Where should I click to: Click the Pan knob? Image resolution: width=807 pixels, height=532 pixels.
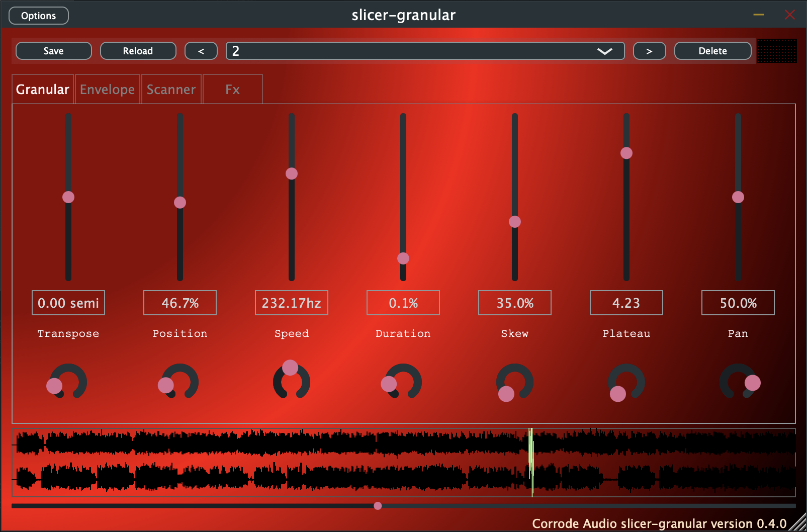point(738,382)
